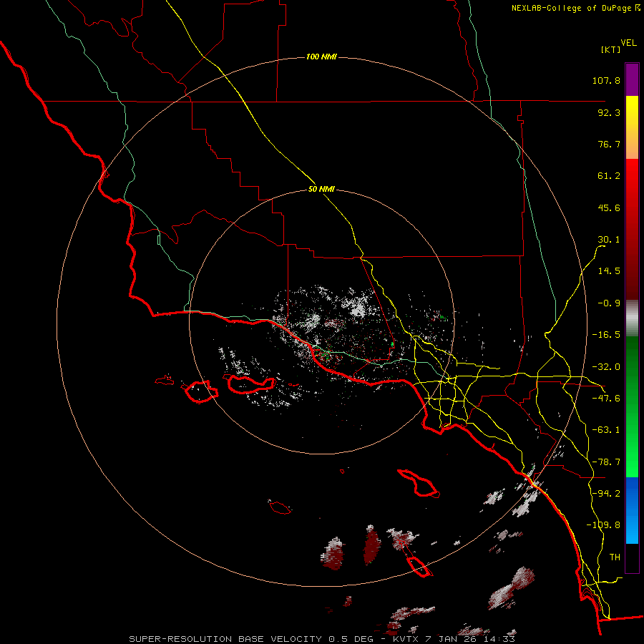Click the 76.7 velocity scale value

click(x=609, y=145)
